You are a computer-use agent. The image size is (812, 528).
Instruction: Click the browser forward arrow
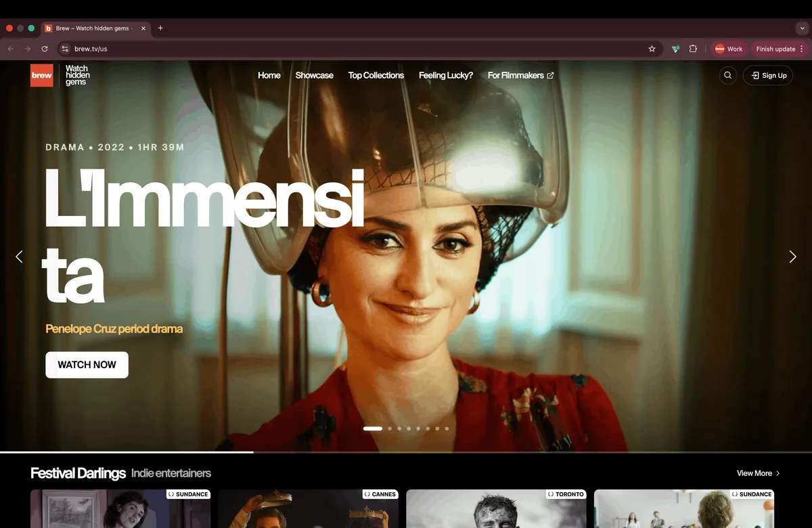click(x=28, y=49)
